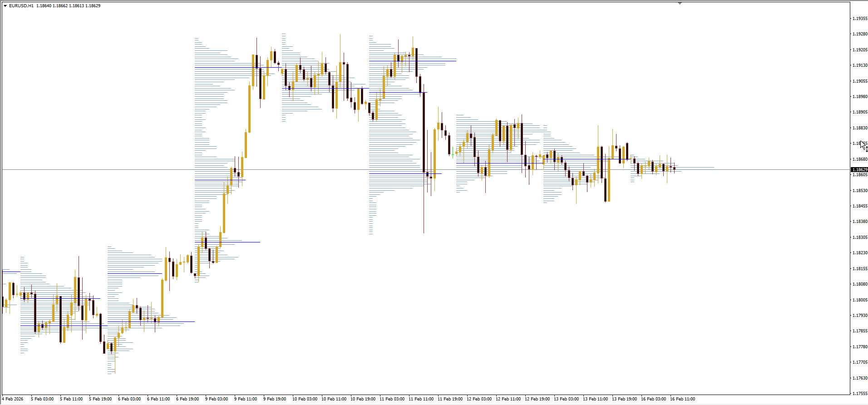Click the 1.18680 price axis label
This screenshot has width=868, height=405.
(x=860, y=159)
